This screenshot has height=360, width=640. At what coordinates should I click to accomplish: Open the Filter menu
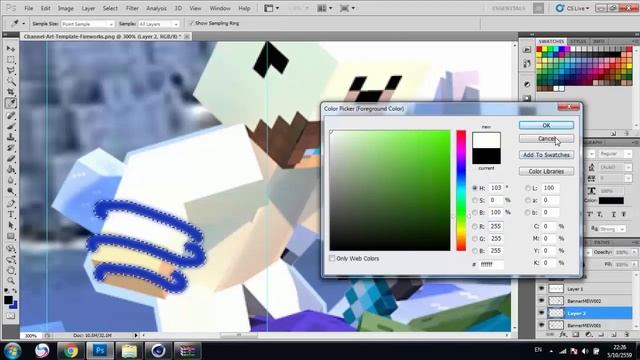[x=132, y=8]
